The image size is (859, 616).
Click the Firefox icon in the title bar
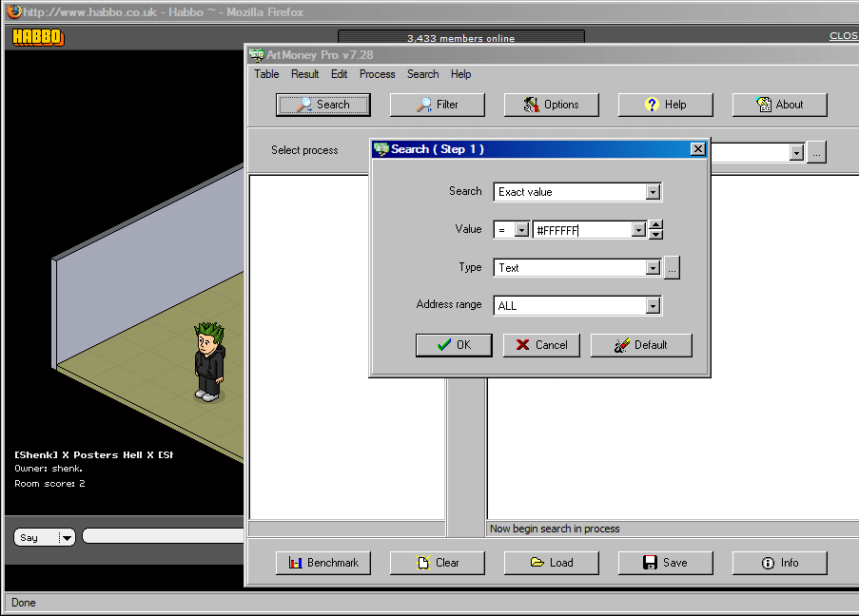click(x=14, y=11)
